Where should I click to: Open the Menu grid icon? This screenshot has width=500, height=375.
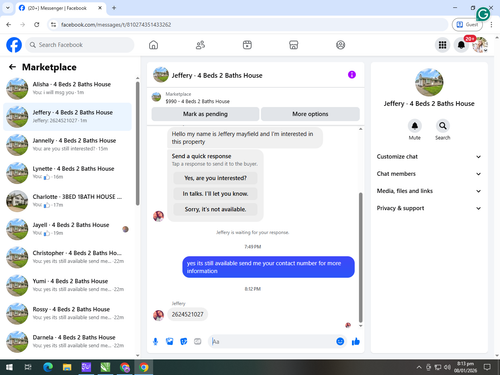442,45
